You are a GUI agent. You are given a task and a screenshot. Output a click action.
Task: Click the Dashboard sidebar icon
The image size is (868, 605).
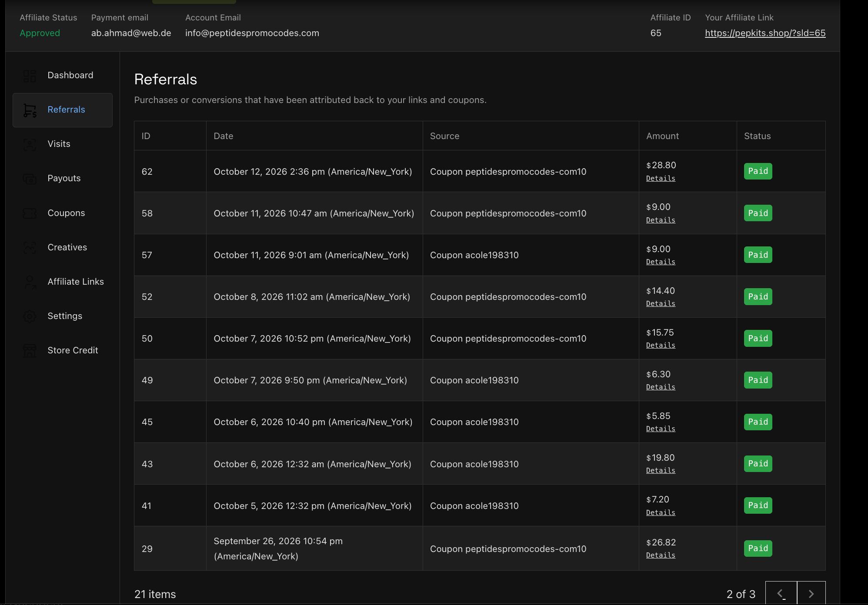(30, 76)
